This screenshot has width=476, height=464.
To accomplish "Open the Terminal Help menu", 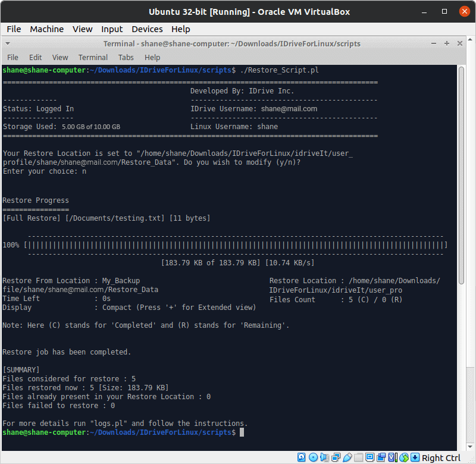I will pos(152,57).
